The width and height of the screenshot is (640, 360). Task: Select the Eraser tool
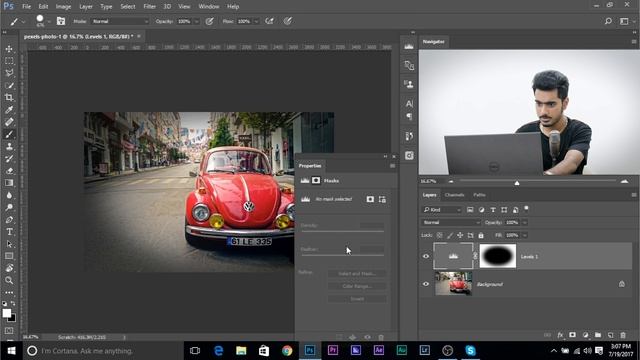(x=9, y=171)
